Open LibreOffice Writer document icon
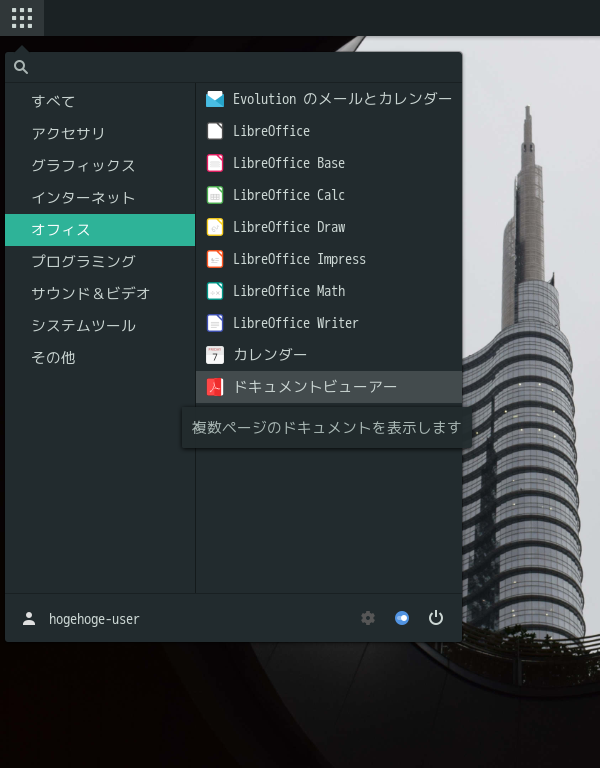Screen dimensions: 600x768 pyautogui.click(x=215, y=323)
